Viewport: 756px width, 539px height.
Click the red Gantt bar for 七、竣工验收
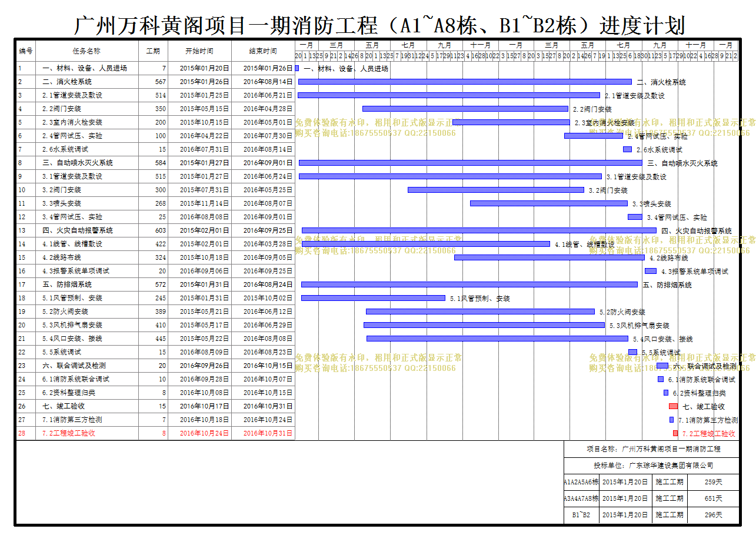673,406
